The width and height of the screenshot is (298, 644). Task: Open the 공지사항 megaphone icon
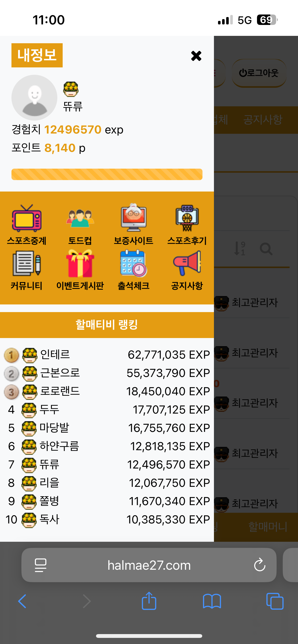187,263
